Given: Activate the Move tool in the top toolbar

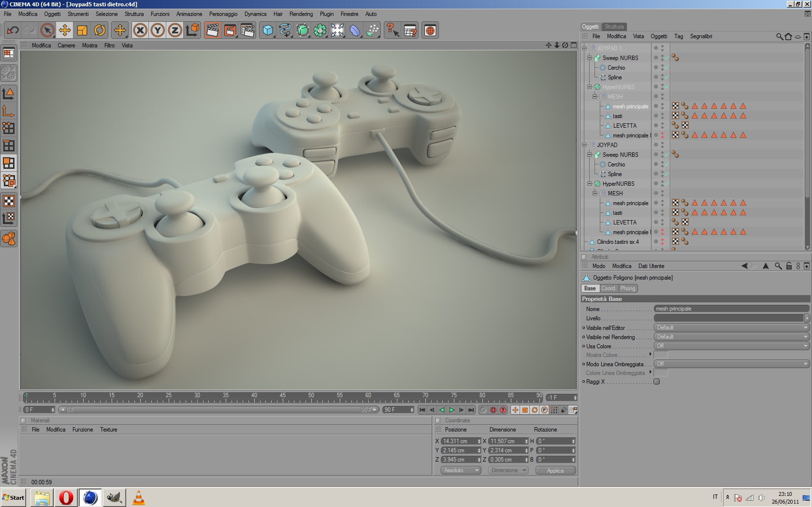Looking at the screenshot, I should 65,30.
